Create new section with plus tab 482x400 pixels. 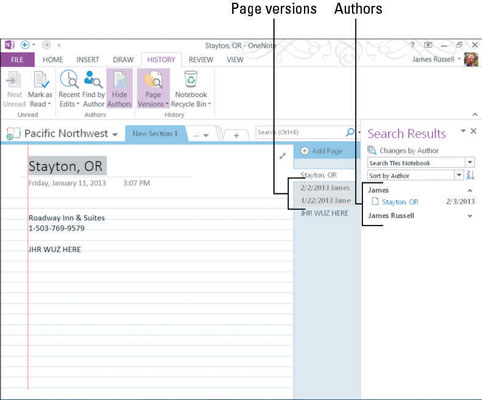click(236, 135)
